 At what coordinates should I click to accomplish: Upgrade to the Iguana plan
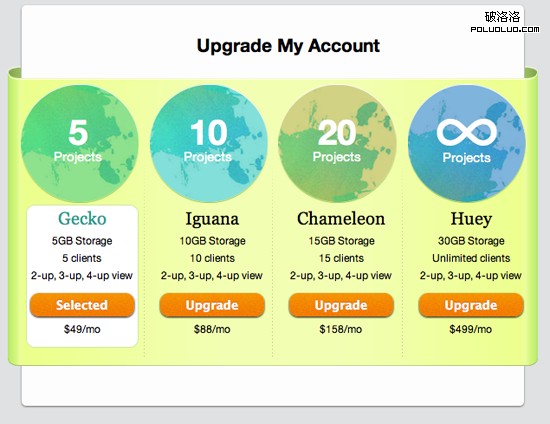click(x=212, y=305)
